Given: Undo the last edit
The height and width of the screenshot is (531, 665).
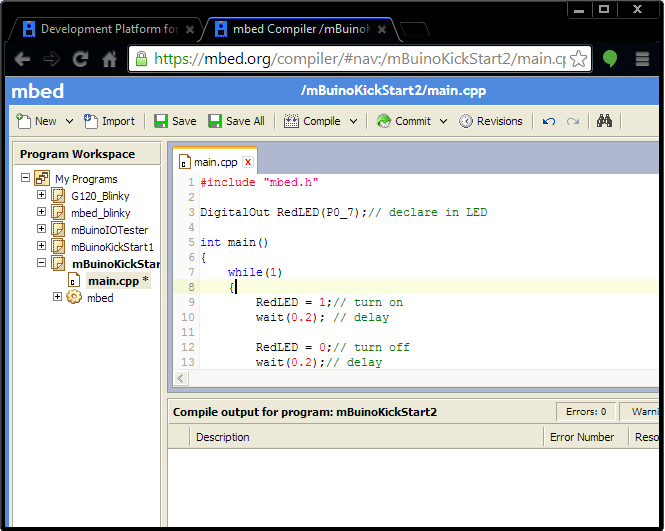Looking at the screenshot, I should [549, 122].
